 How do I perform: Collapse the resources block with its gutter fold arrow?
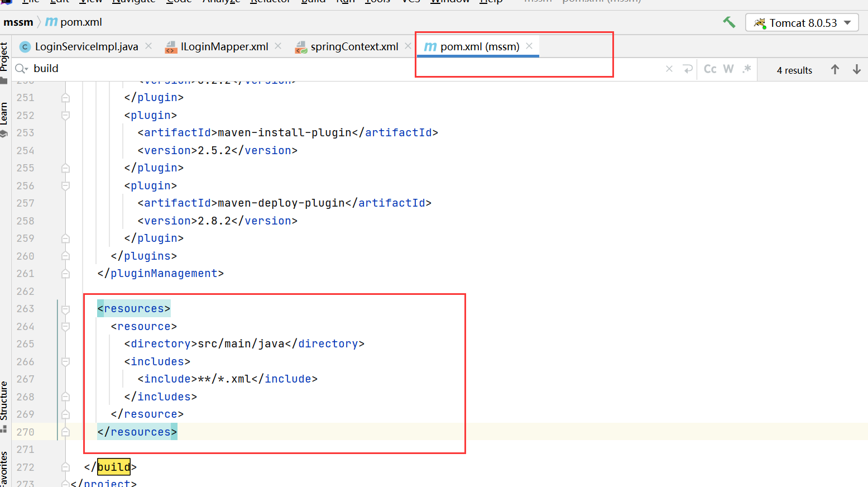(65, 308)
